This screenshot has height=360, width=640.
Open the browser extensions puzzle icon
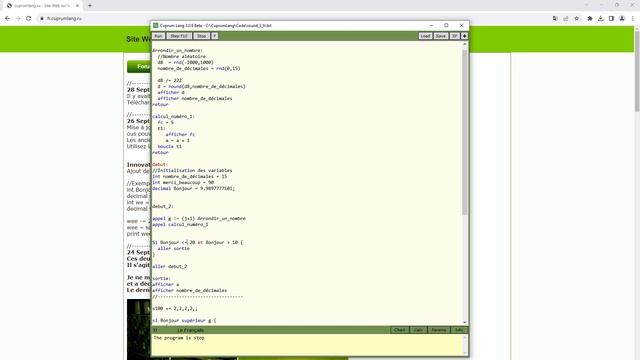(590, 18)
